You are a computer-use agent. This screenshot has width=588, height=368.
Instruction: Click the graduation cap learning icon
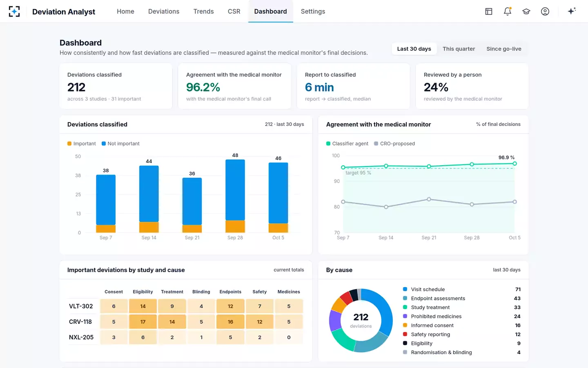(x=526, y=11)
